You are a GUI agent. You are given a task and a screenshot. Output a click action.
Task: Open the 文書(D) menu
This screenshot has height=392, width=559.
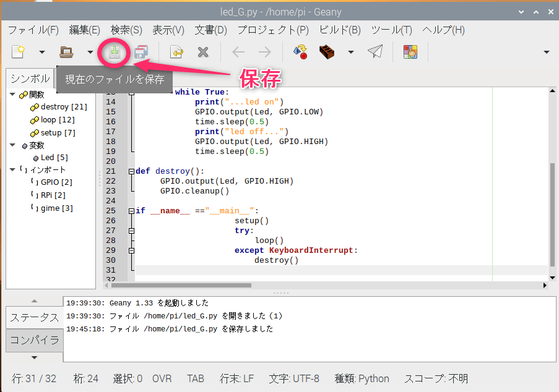click(210, 30)
